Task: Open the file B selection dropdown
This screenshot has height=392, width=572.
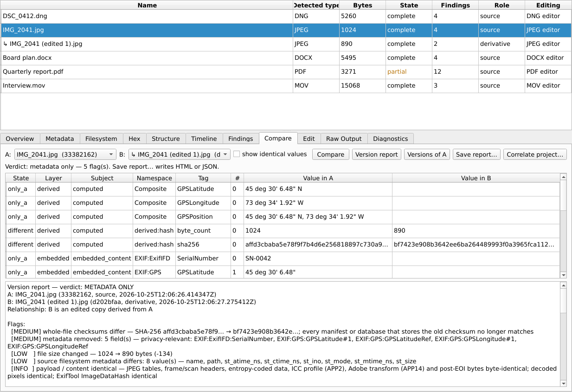Action: click(x=179, y=154)
